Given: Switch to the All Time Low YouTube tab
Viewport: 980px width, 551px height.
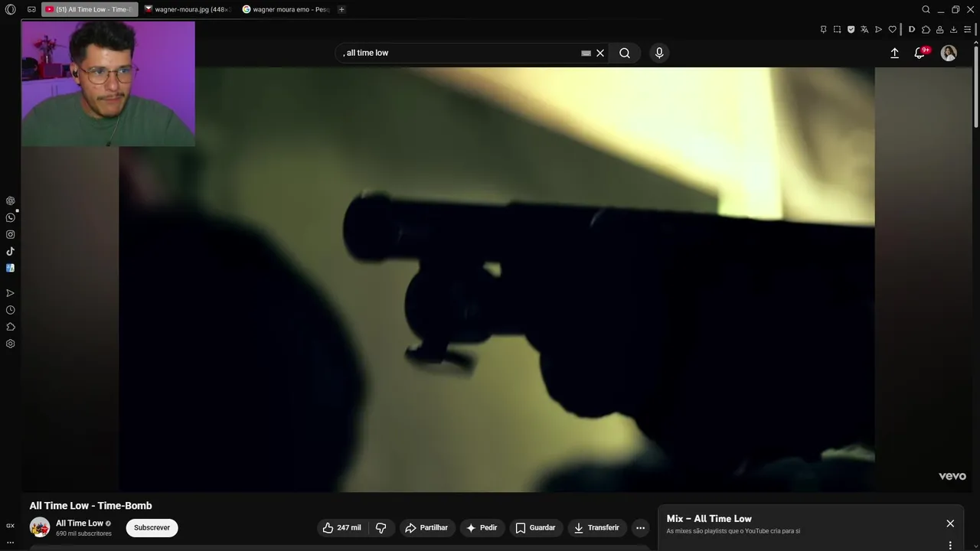Looking at the screenshot, I should (x=90, y=9).
